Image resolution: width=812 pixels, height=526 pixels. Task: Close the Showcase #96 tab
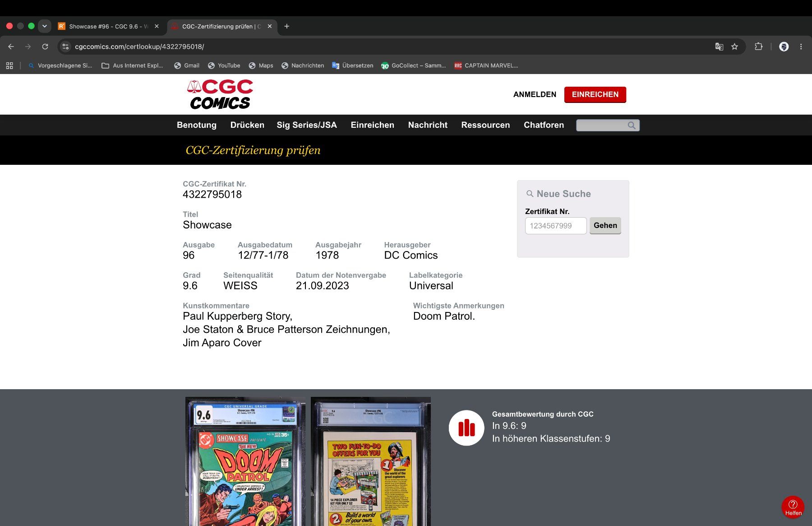(x=157, y=26)
